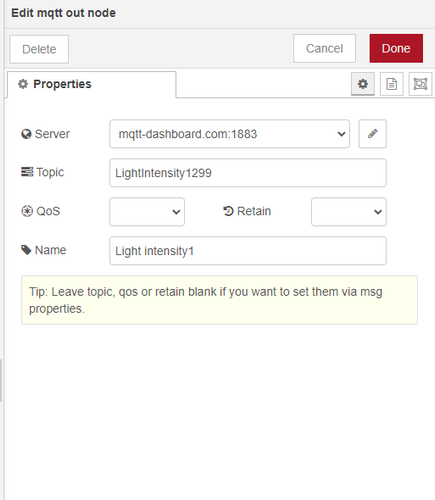Click the Delete button
The height and width of the screenshot is (500, 435).
pyautogui.click(x=39, y=49)
